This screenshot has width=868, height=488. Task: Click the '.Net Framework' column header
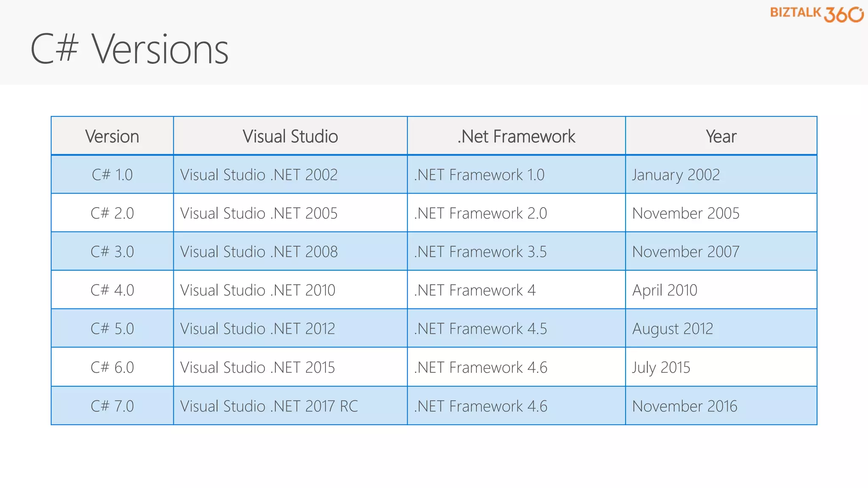tap(516, 136)
